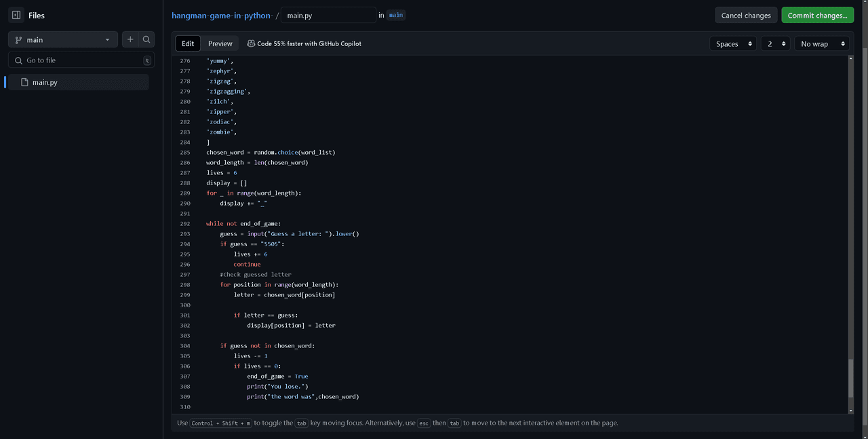Click the main branch label after filename
This screenshot has height=439, width=868.
pos(396,15)
